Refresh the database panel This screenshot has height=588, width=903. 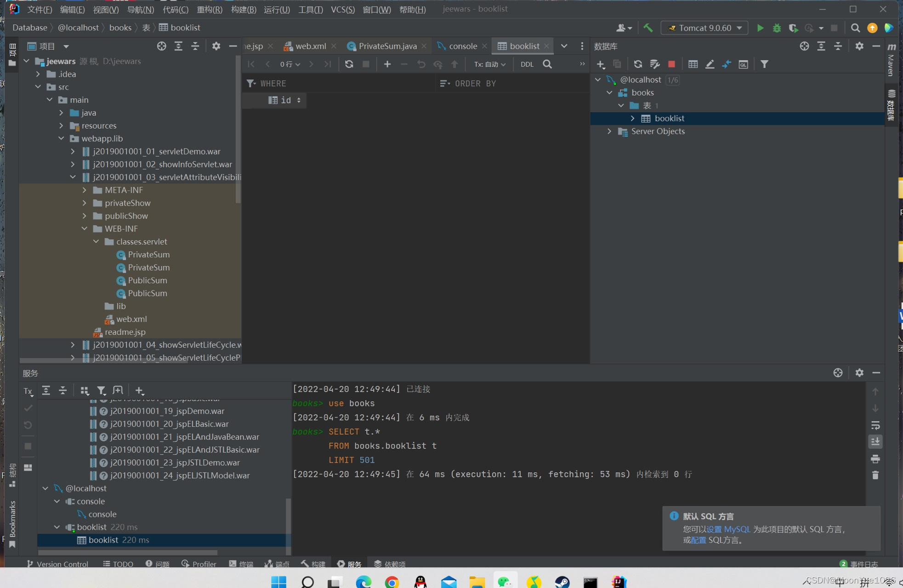pyautogui.click(x=638, y=64)
